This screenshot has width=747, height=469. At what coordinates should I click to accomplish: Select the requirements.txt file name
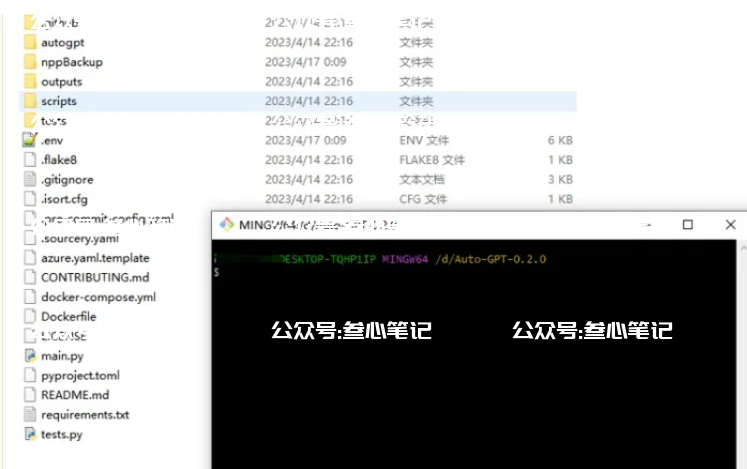(x=85, y=415)
